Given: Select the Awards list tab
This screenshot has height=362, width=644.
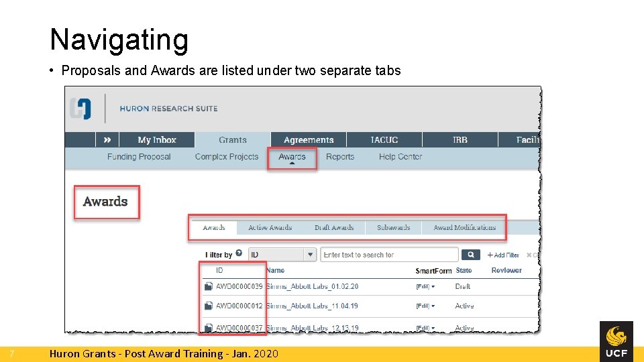Looking at the screenshot, I should point(214,227).
